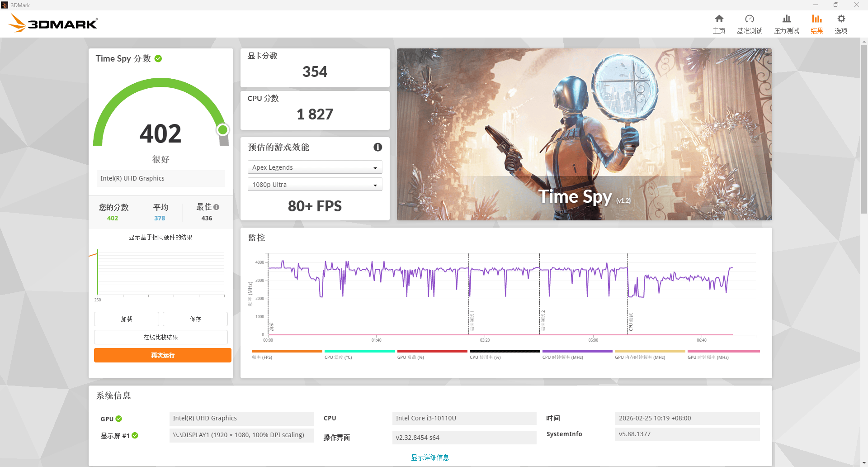Switch to the 结果 (Results) tab
The width and height of the screenshot is (868, 467).
(816, 23)
